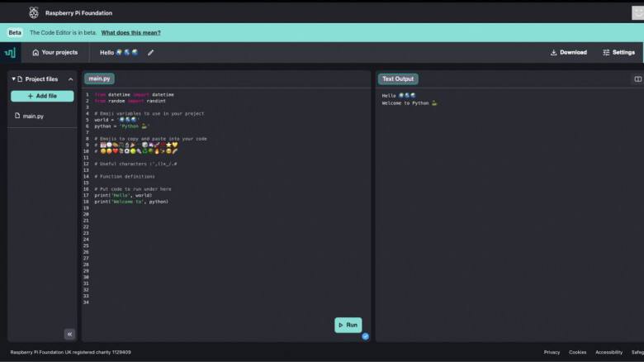Go to Your projects

(55, 53)
